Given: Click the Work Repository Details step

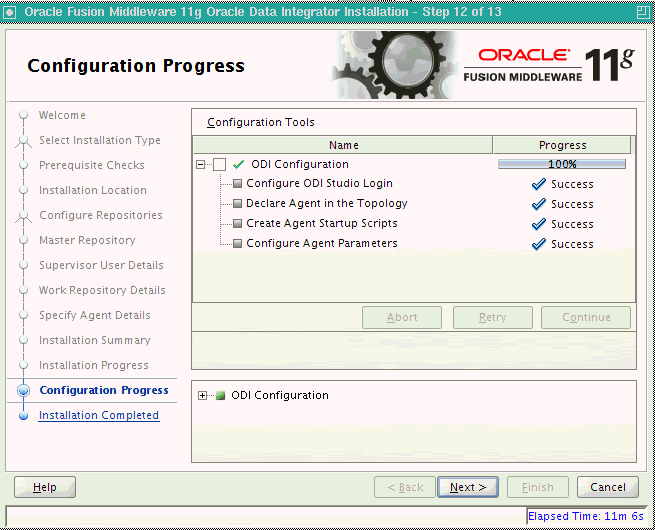Looking at the screenshot, I should [x=102, y=291].
